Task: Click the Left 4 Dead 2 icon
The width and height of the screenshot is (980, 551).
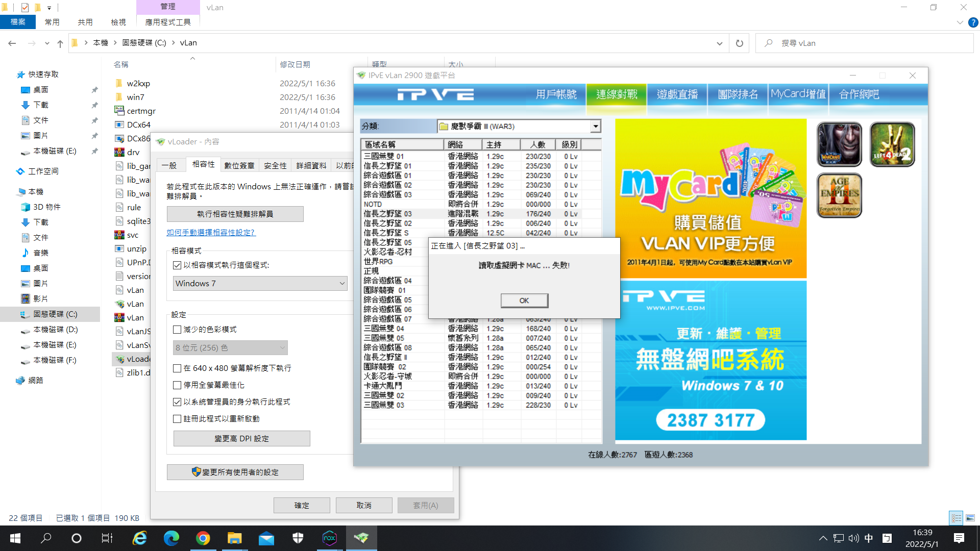Action: point(892,144)
